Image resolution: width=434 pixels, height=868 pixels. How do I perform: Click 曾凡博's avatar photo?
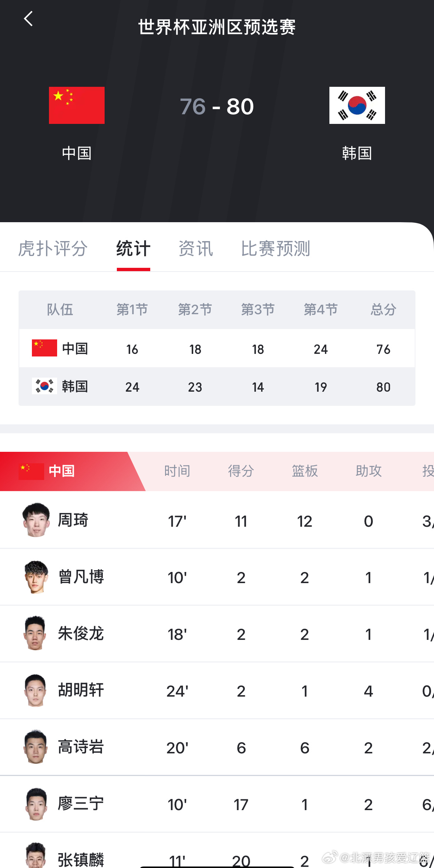(x=35, y=577)
